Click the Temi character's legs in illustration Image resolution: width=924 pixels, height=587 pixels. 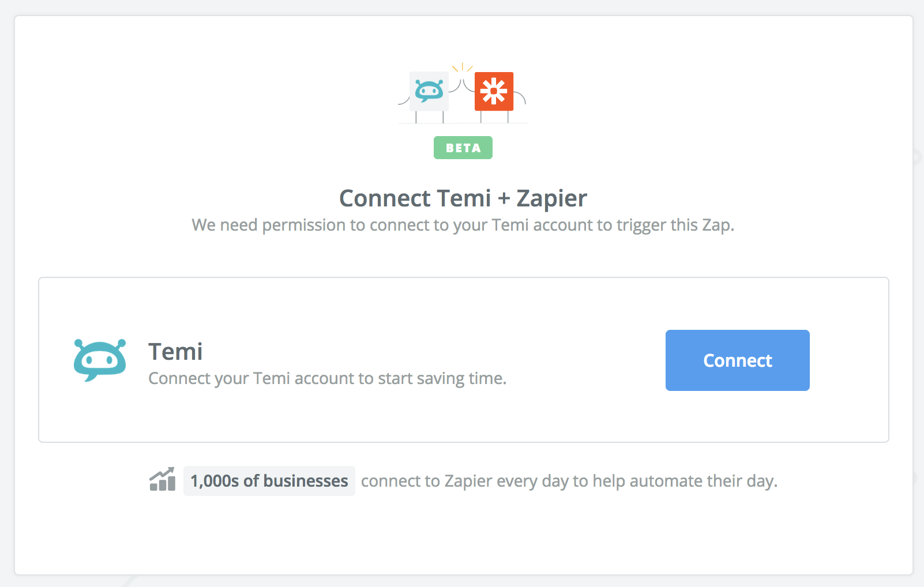430,117
